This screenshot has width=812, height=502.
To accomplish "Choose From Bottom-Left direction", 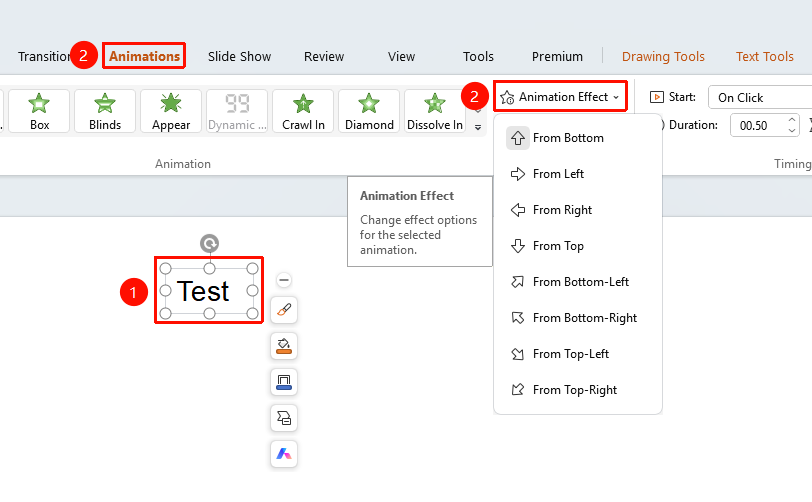I will point(578,282).
